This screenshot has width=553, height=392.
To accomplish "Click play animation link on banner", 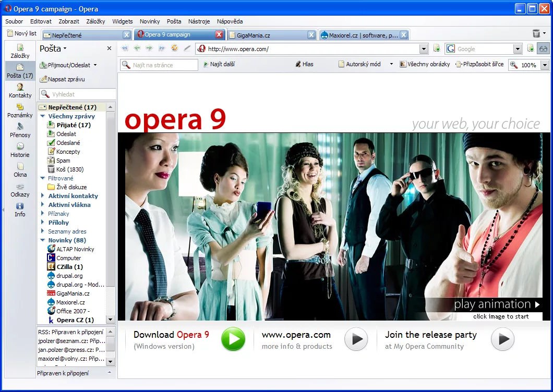I will tap(497, 304).
